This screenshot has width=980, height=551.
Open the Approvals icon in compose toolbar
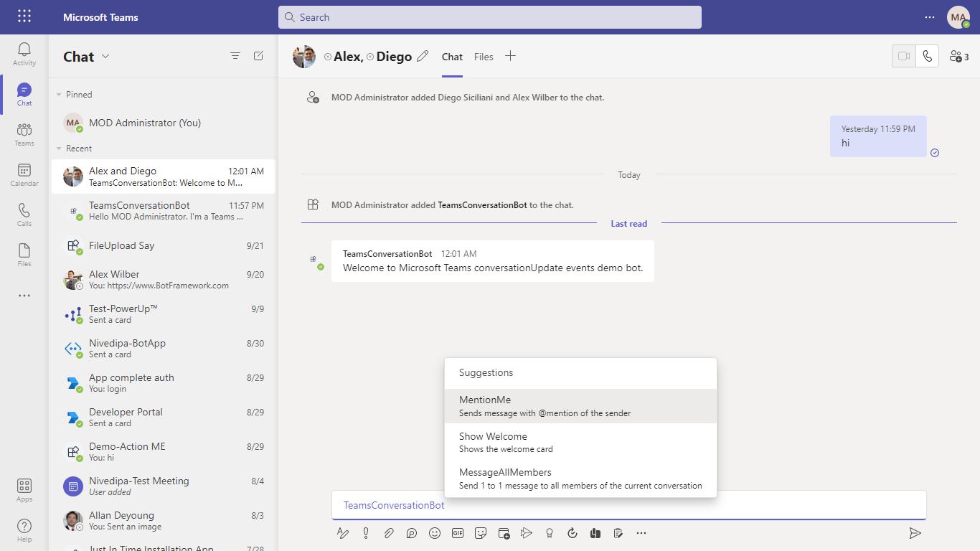pos(573,533)
